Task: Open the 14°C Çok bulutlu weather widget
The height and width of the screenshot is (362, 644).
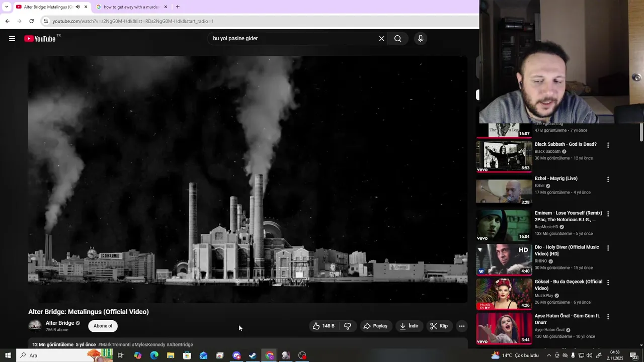Action: tap(515, 355)
